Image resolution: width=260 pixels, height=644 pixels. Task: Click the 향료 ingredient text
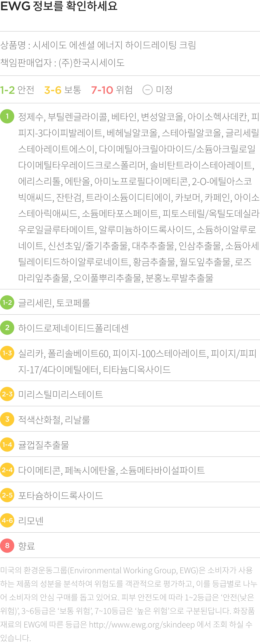(x=27, y=546)
